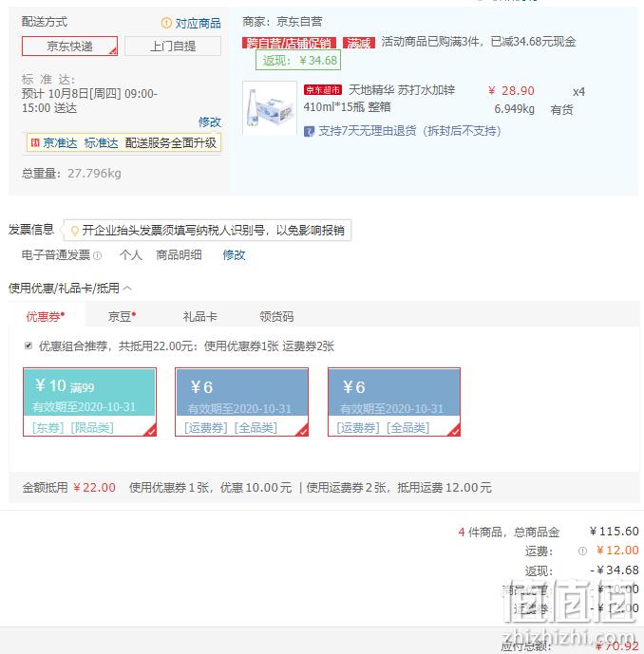The image size is (644, 654).
Task: Switch to 礼品卡 tab
Action: click(x=199, y=316)
